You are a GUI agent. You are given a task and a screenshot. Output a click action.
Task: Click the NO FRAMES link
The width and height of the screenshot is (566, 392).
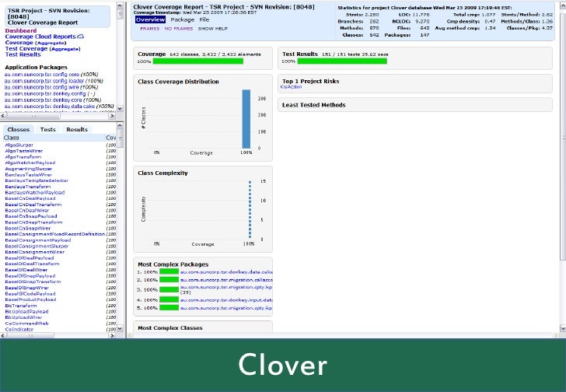click(x=178, y=29)
